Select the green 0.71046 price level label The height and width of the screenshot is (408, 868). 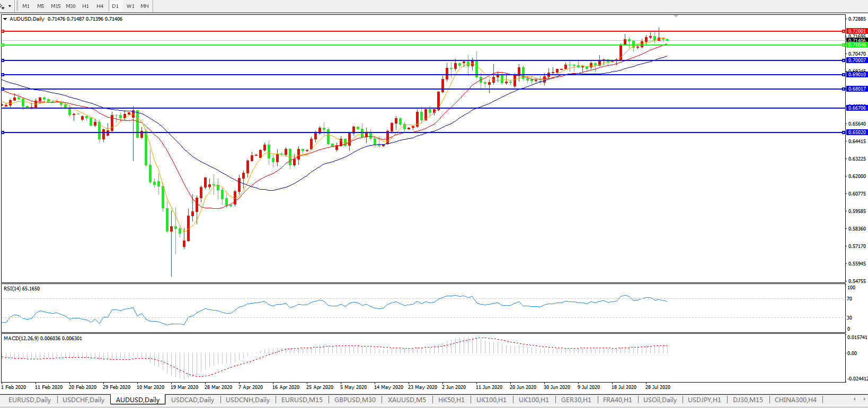tap(857, 45)
